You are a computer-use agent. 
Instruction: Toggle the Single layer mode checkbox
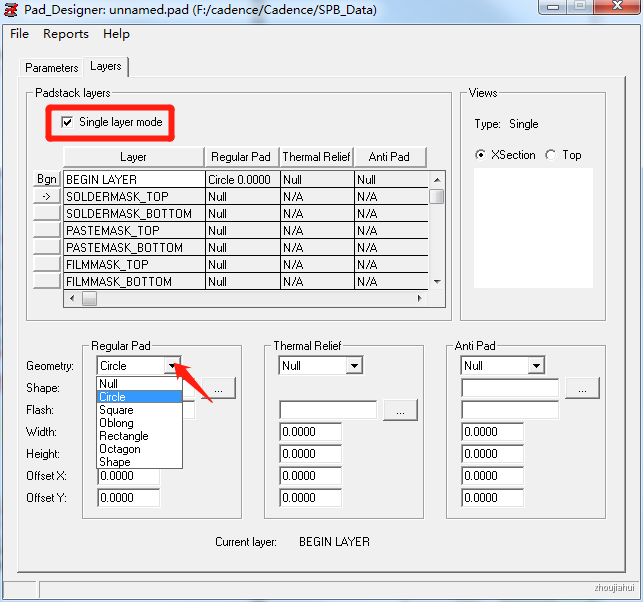pos(67,122)
